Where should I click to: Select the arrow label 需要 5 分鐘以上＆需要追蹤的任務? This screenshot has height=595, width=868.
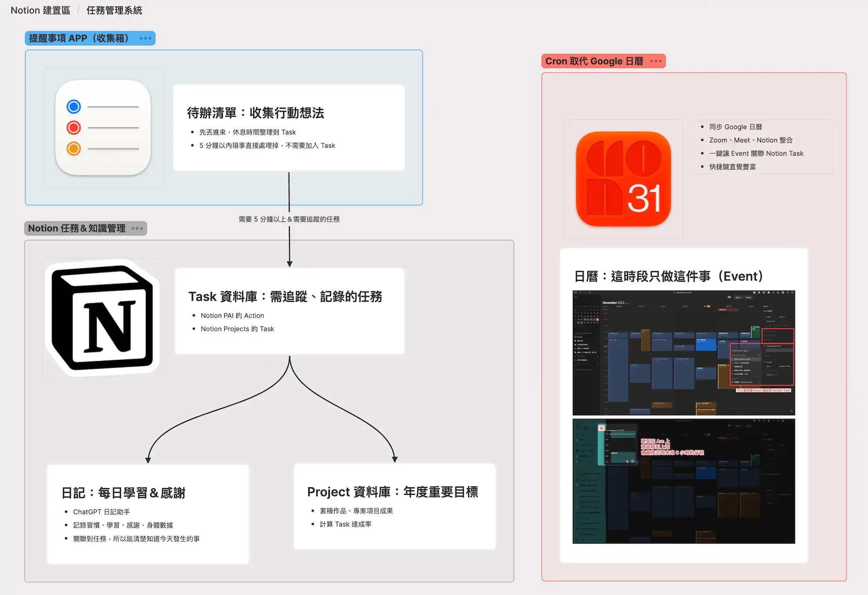coord(289,219)
